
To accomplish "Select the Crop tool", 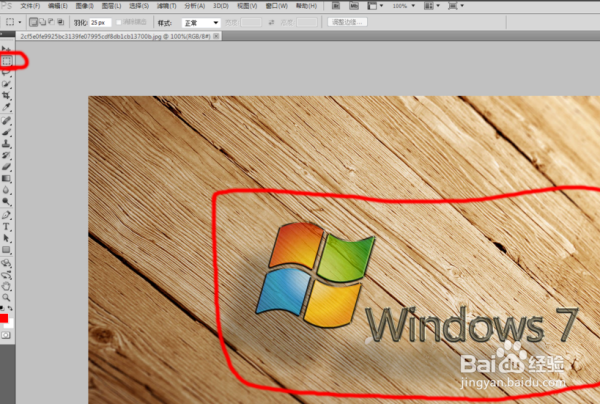I will point(6,95).
